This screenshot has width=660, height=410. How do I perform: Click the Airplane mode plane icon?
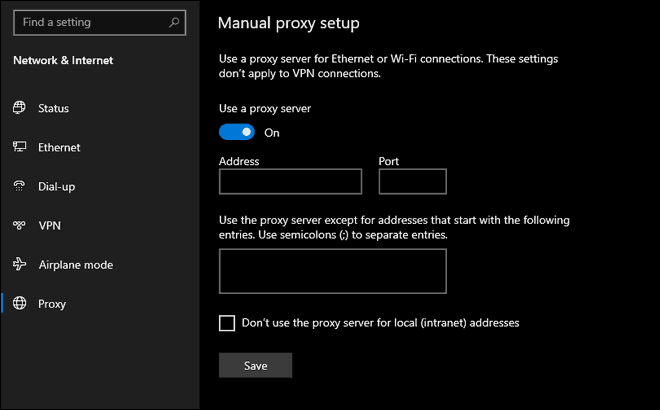point(19,264)
